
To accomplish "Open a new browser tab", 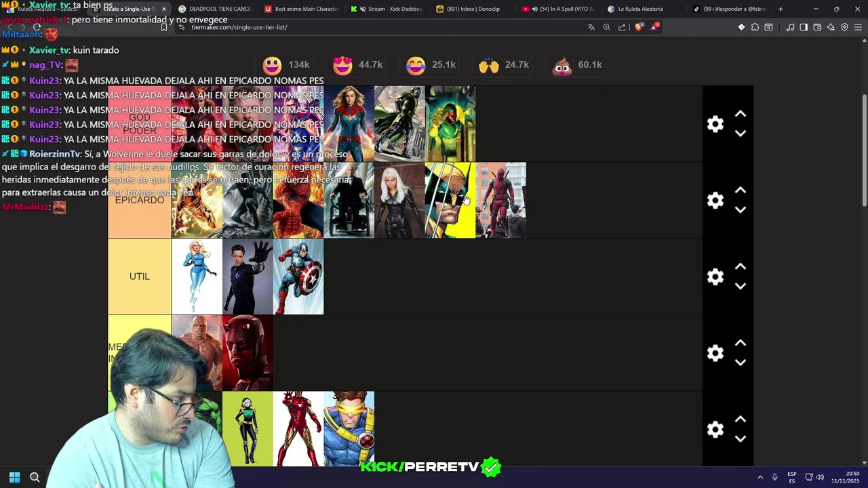I will click(x=781, y=9).
